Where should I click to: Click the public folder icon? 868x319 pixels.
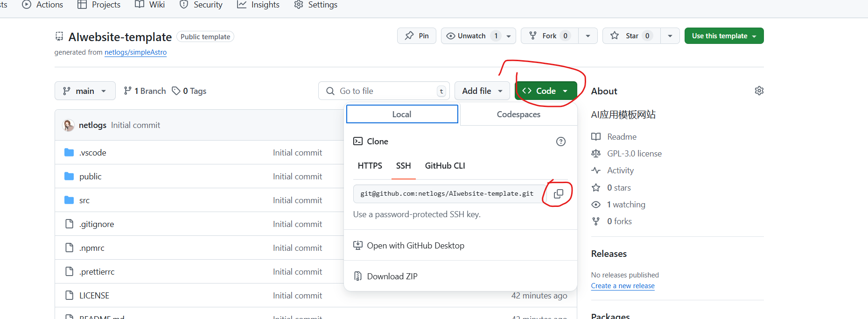tap(69, 176)
